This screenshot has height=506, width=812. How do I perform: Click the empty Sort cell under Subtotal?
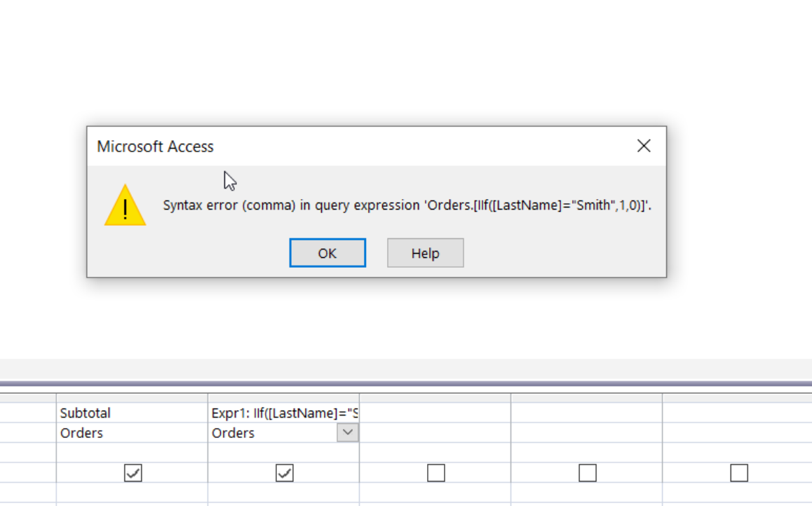click(132, 452)
